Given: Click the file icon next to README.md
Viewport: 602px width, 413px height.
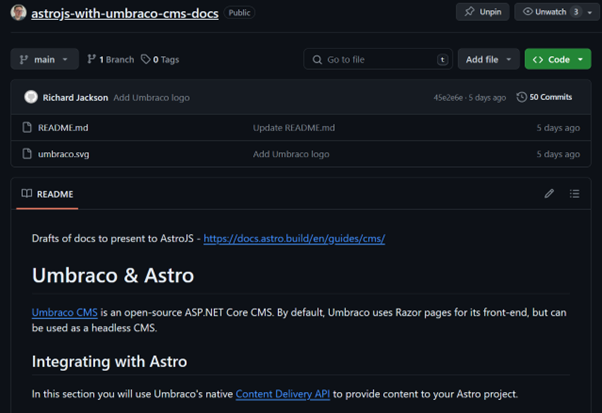Looking at the screenshot, I should coord(27,127).
